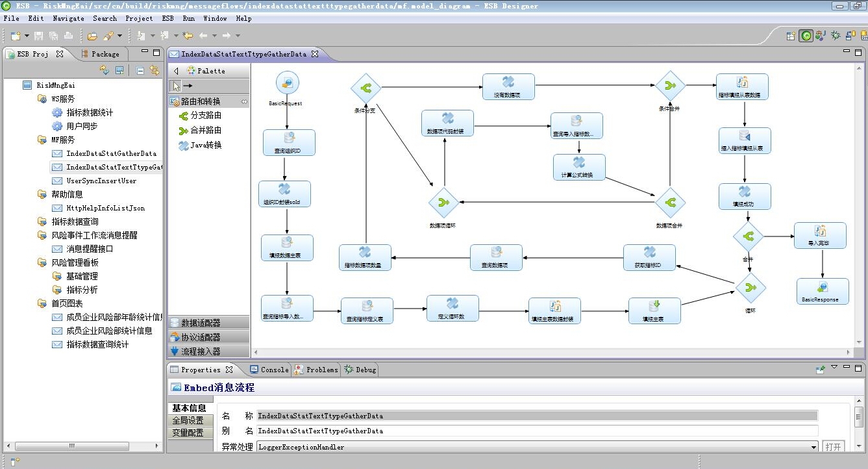
Task: Select the 插入指标填报从表 node
Action: (x=745, y=140)
